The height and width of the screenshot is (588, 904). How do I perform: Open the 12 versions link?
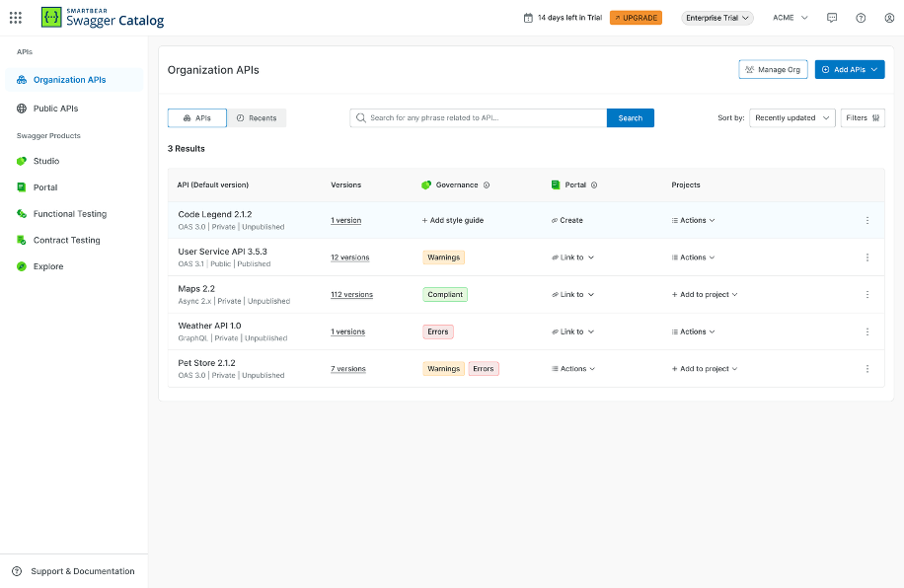tap(350, 257)
